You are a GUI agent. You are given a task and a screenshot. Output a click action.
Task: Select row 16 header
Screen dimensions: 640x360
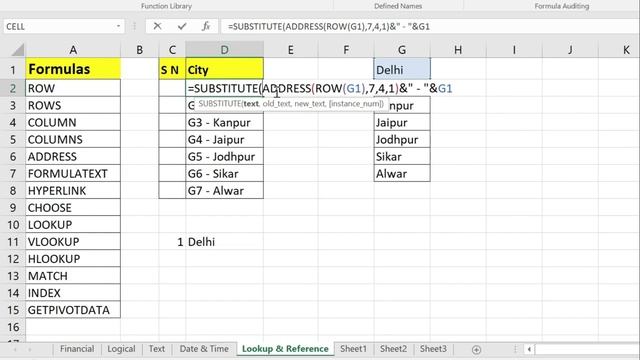point(13,327)
